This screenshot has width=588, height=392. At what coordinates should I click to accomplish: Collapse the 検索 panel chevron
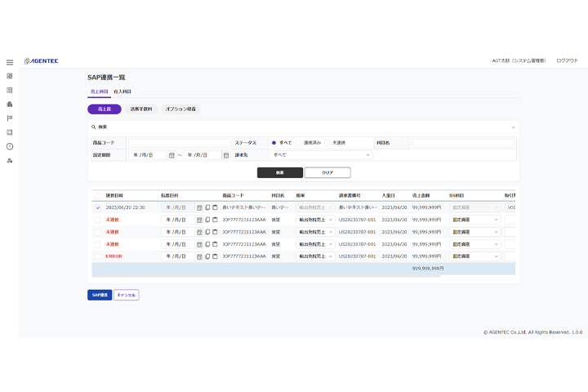(x=513, y=127)
